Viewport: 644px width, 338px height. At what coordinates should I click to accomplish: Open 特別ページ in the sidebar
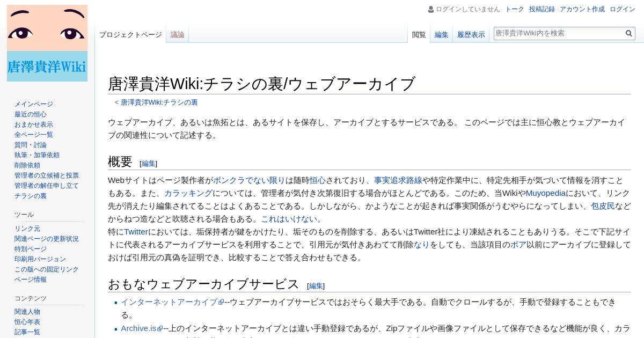click(x=31, y=249)
